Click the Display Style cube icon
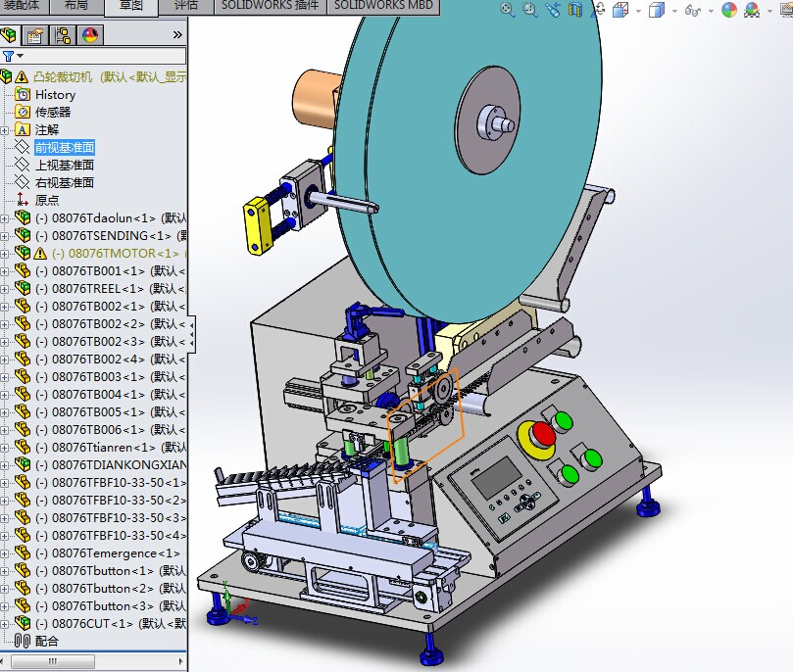 (657, 10)
